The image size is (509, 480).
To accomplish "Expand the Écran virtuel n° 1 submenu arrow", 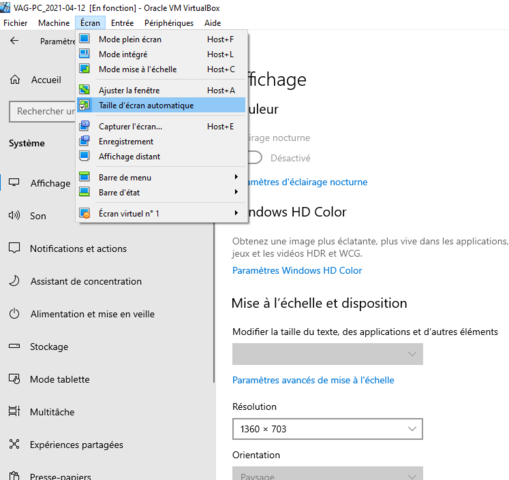I will (236, 213).
